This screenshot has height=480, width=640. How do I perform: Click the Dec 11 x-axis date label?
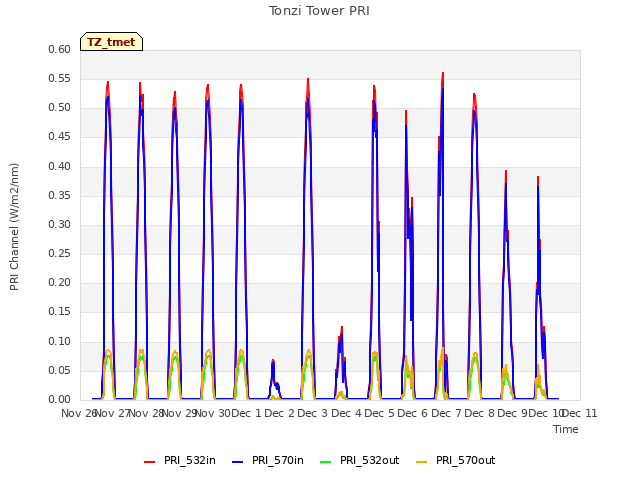(580, 413)
